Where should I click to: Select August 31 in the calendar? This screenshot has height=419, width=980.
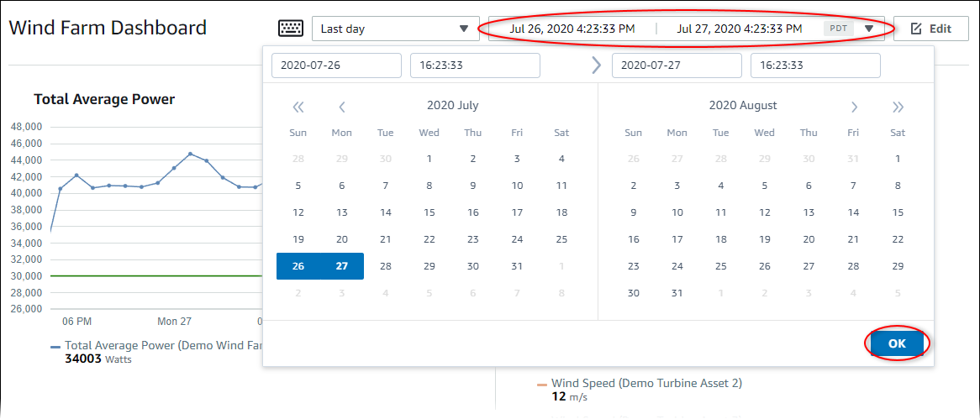tap(677, 293)
